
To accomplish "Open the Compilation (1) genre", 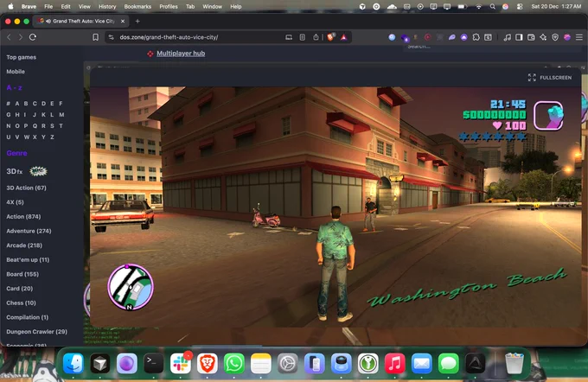I will pos(28,317).
